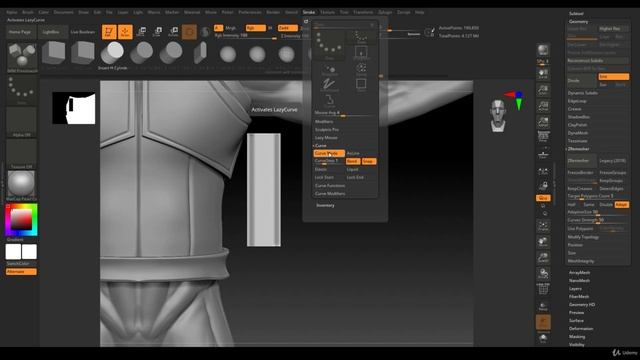Toggle the Gizmo 3D icon
This screenshot has width=640, height=360.
tap(189, 32)
